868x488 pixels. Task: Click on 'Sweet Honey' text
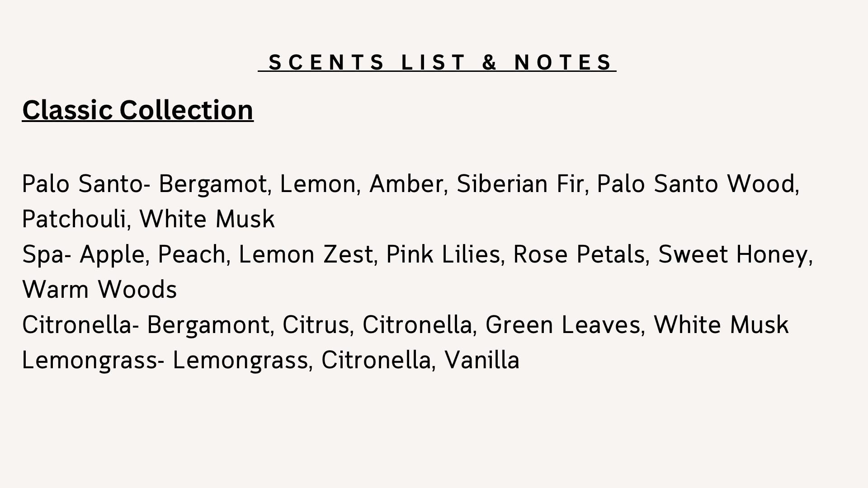click(x=732, y=254)
